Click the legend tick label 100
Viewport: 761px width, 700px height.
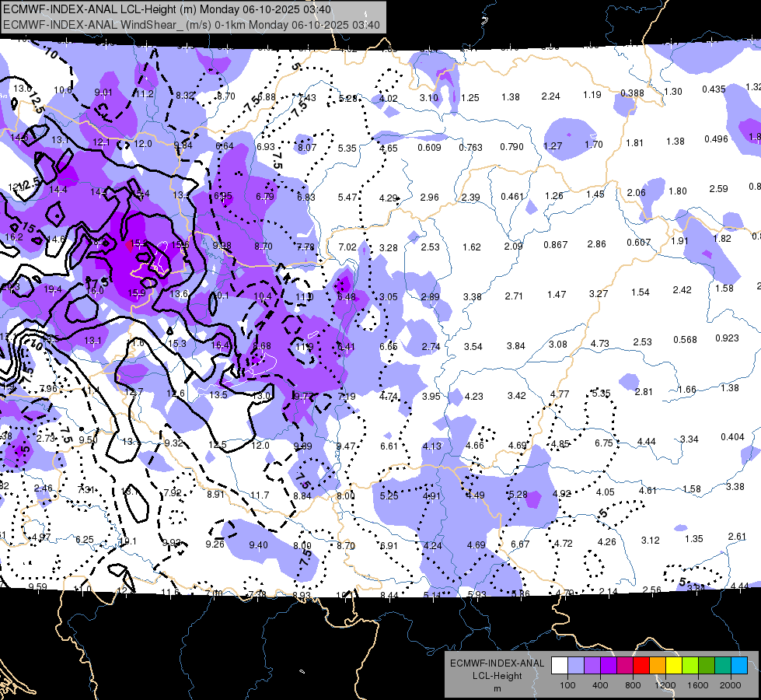567,685
